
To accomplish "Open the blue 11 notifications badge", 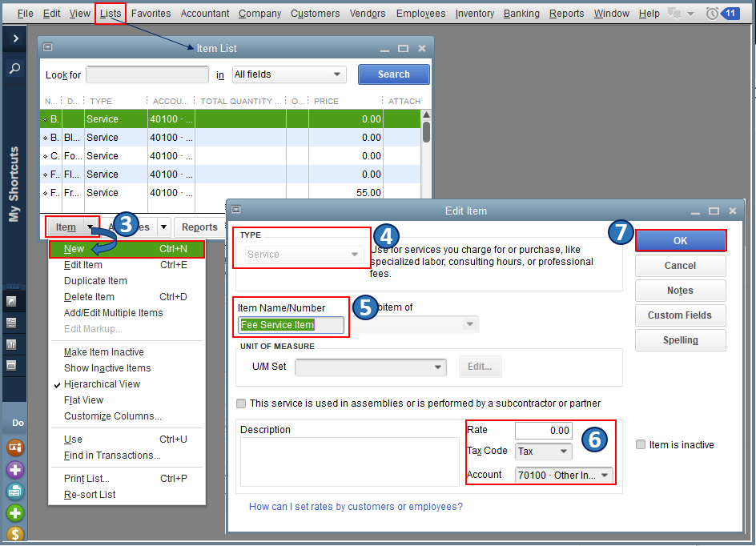I will click(730, 13).
